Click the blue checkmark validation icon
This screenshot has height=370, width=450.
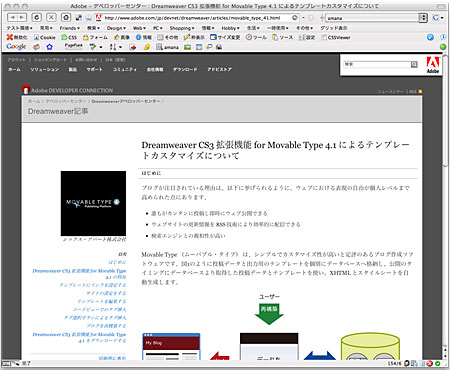tap(430, 37)
